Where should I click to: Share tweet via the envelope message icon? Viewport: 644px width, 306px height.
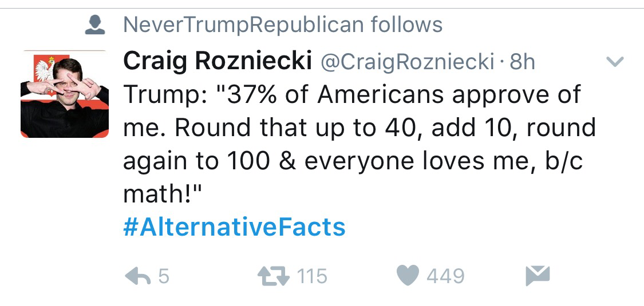536,275
